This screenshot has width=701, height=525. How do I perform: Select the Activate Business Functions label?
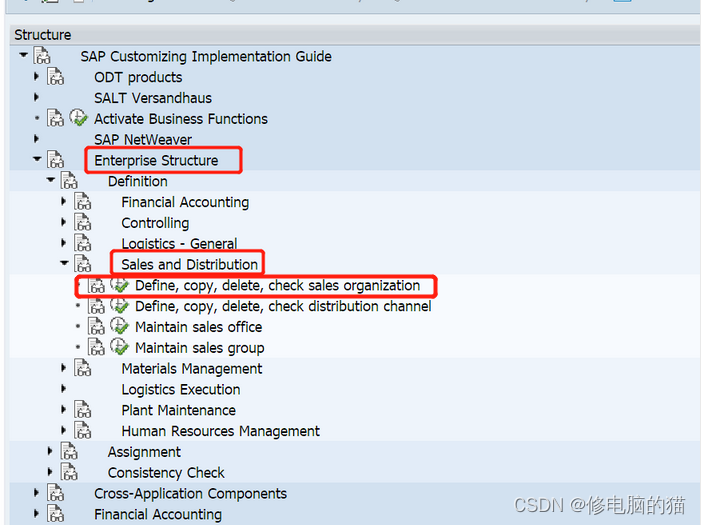coord(181,119)
